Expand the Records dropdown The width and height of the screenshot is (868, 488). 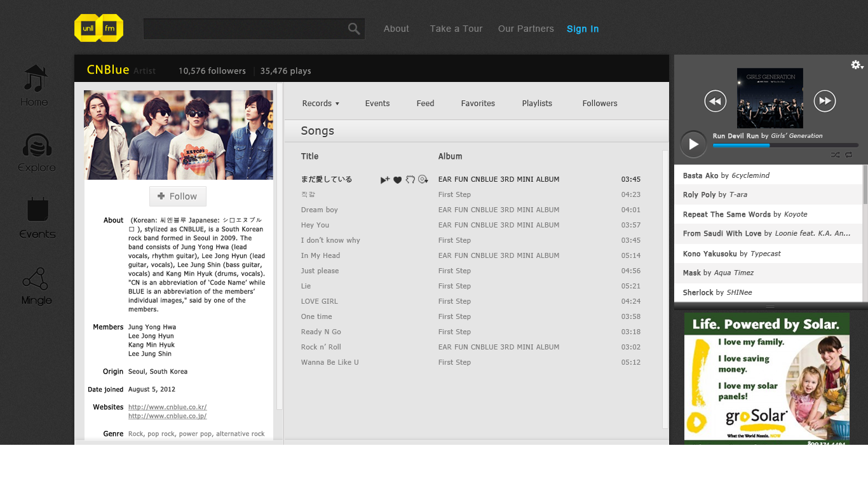320,104
